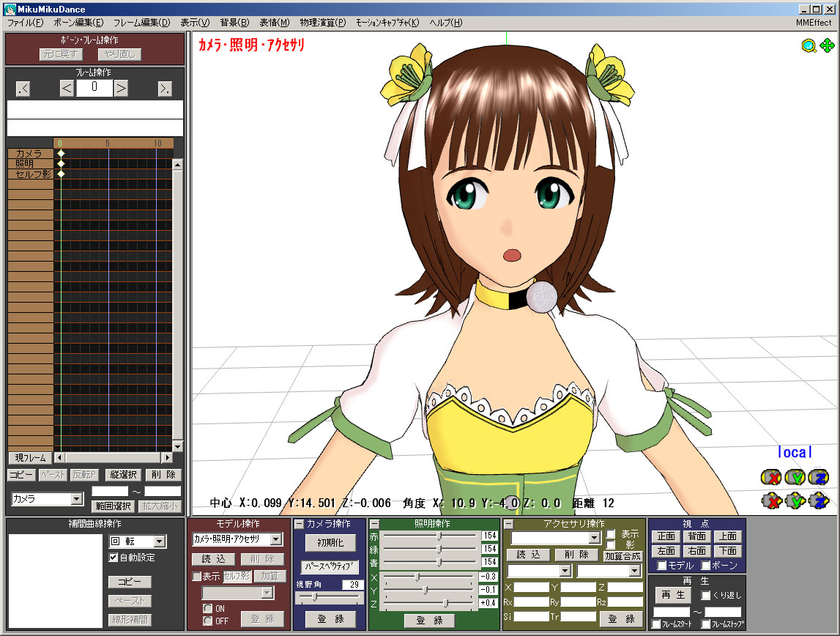Jump to the next keyframe button

point(165,89)
